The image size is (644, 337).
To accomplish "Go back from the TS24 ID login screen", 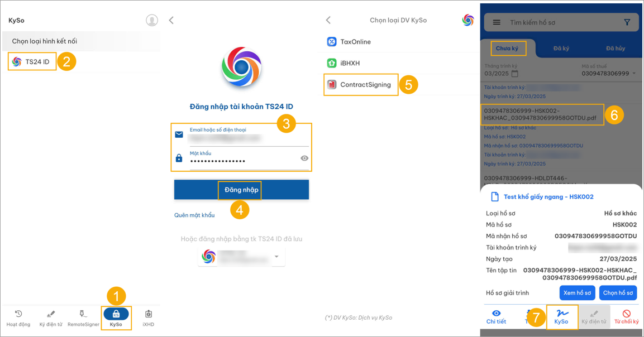I will (x=171, y=20).
